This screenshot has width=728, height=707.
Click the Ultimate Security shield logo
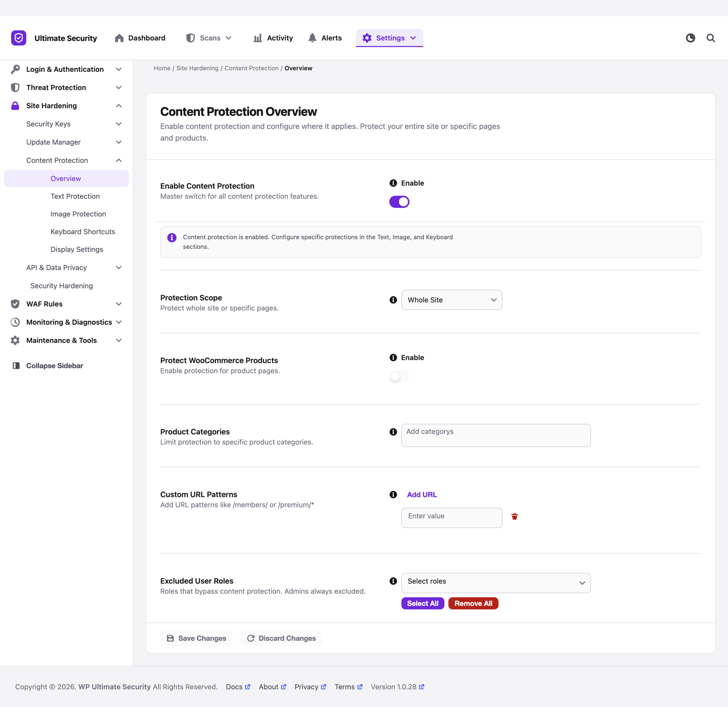(18, 38)
